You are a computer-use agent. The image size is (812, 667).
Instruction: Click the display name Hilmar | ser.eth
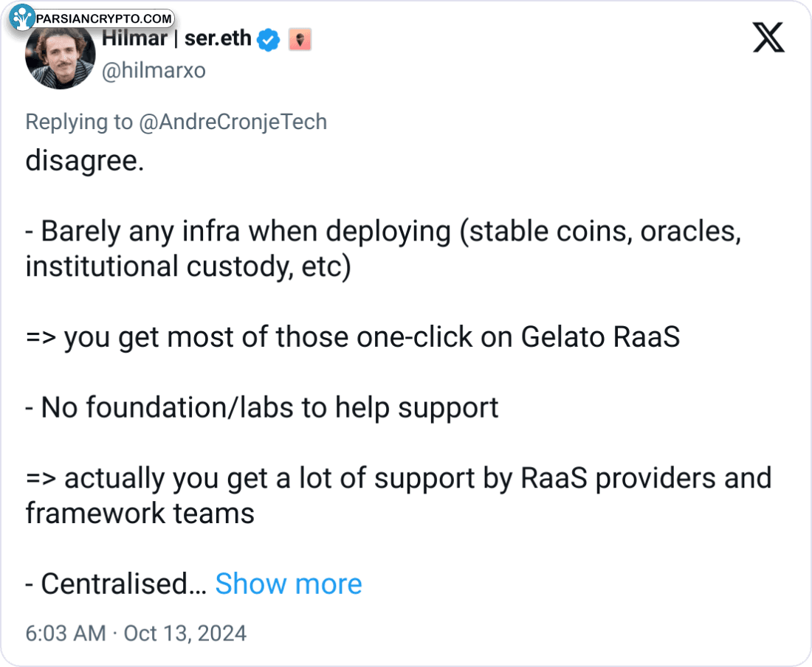pos(176,39)
